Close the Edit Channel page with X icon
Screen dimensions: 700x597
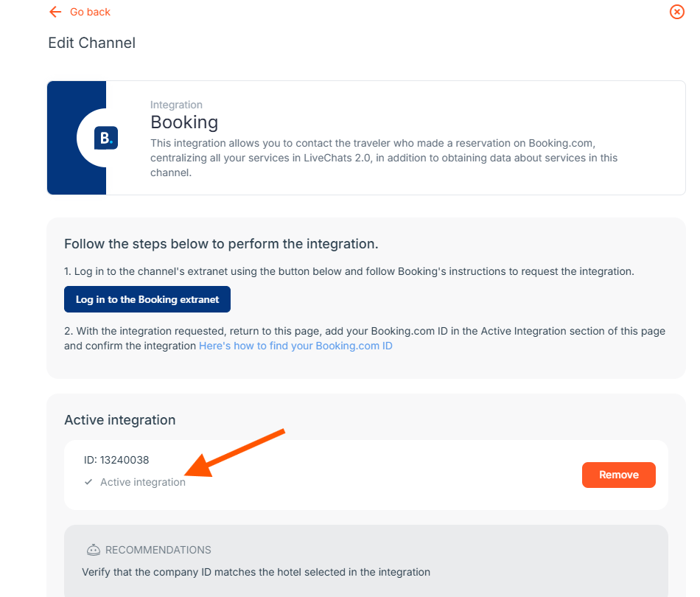coord(676,12)
